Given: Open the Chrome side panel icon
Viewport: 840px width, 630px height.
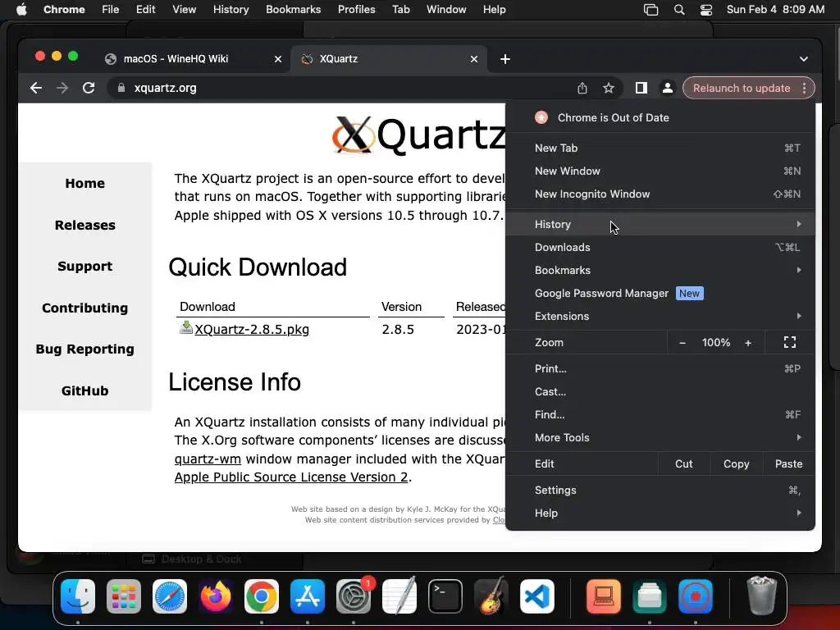Looking at the screenshot, I should [x=641, y=88].
